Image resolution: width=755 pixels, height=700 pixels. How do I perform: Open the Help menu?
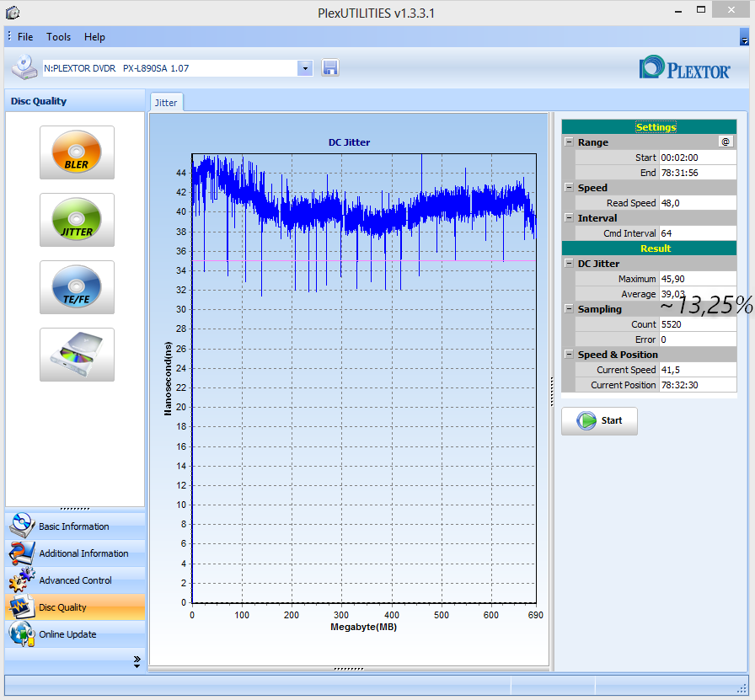(x=94, y=37)
